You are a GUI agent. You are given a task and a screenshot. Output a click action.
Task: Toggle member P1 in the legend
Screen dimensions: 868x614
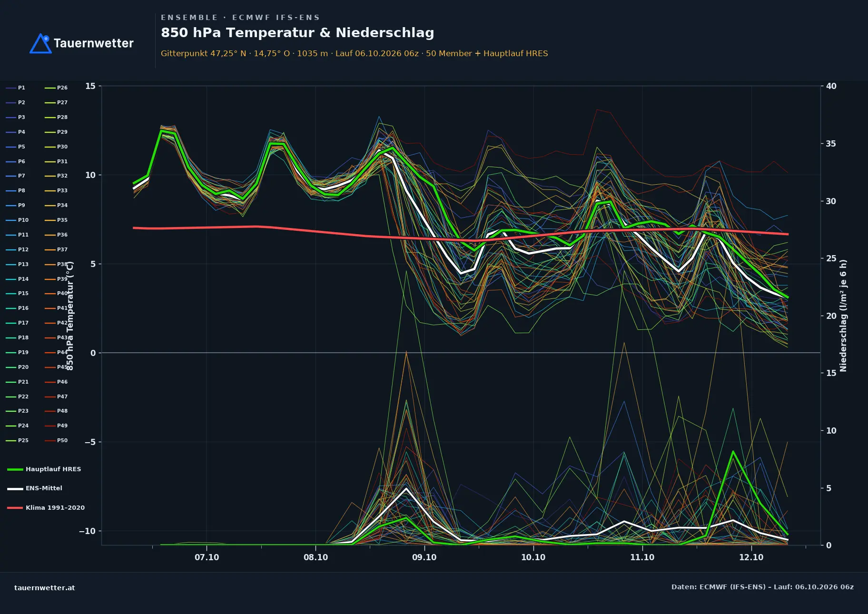pos(15,88)
